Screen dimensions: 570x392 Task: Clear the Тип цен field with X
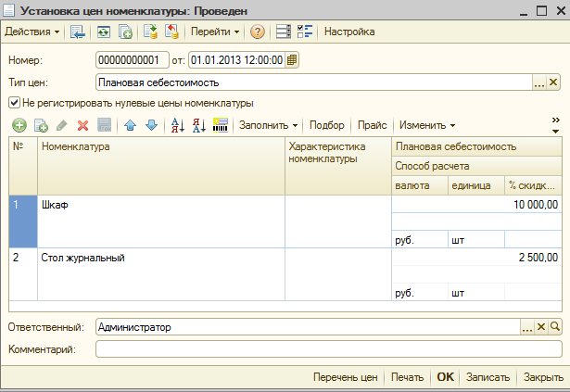[x=553, y=82]
